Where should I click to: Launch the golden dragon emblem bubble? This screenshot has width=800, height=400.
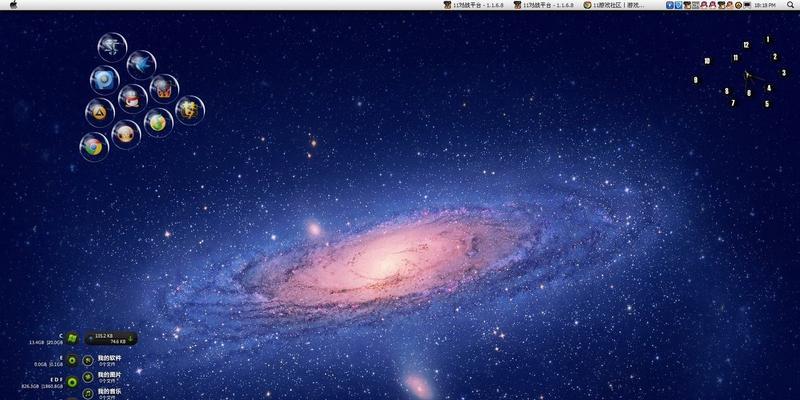coord(190,110)
